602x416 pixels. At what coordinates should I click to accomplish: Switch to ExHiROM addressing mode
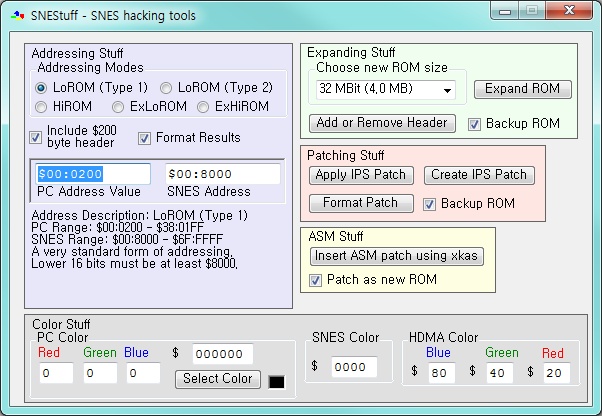tap(233, 107)
